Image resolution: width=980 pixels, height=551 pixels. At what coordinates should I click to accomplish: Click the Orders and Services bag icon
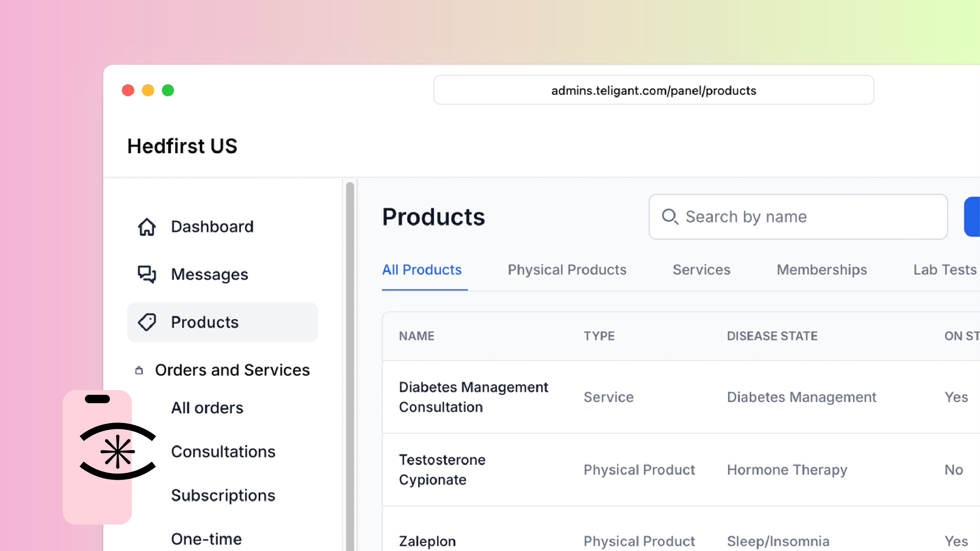[139, 370]
